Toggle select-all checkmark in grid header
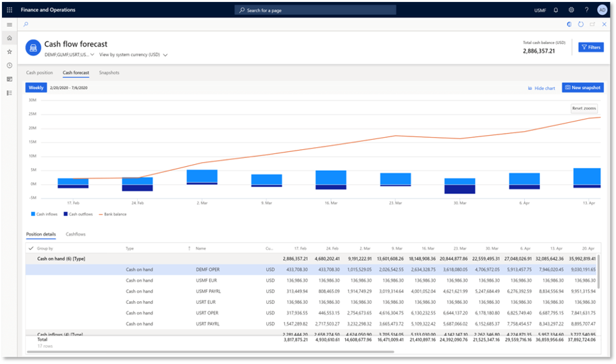616x364 pixels. pos(31,248)
